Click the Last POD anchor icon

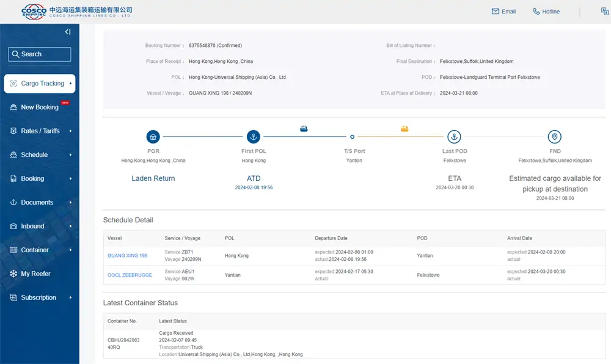454,137
